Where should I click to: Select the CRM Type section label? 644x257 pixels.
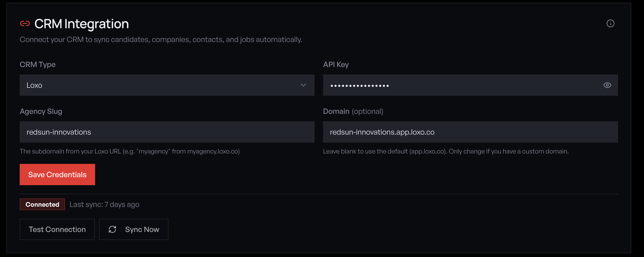(37, 64)
